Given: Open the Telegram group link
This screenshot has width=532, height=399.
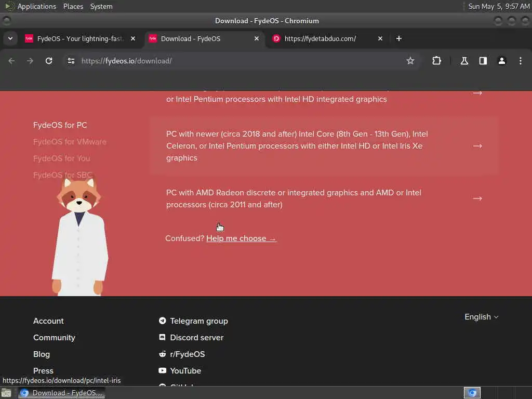Looking at the screenshot, I should pyautogui.click(x=199, y=321).
